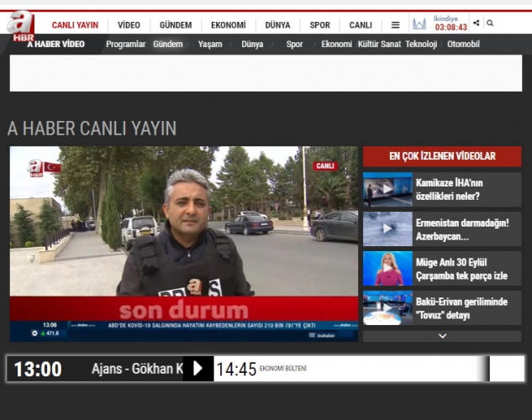
Task: Open 'Bakü-Erivan geriliminde Tovuz detayı' title
Action: pyautogui.click(x=461, y=307)
